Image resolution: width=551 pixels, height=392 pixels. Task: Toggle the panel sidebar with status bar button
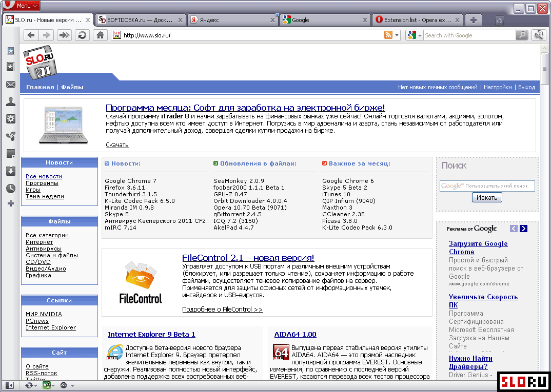(x=10, y=385)
